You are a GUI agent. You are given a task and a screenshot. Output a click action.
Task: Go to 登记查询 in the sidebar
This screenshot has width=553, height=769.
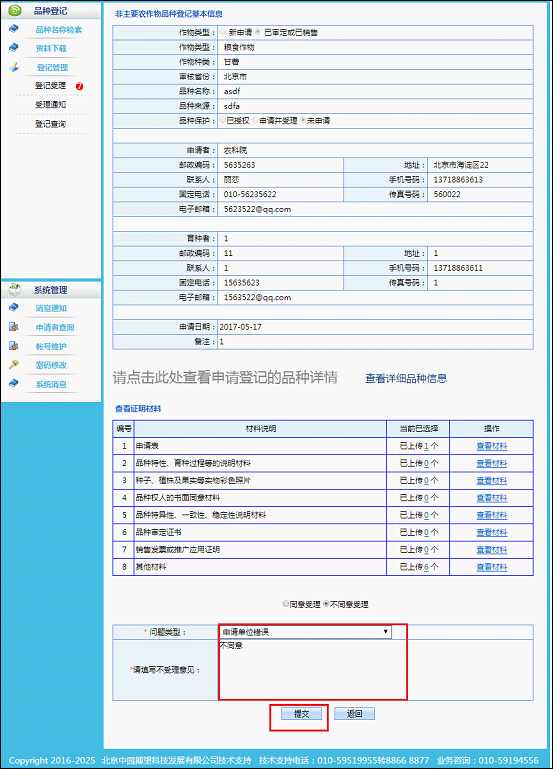(x=50, y=124)
